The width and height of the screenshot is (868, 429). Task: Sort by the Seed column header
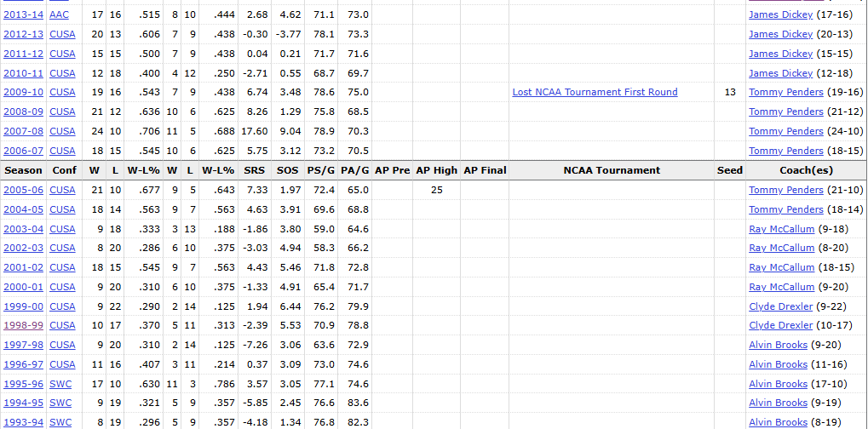coord(729,170)
